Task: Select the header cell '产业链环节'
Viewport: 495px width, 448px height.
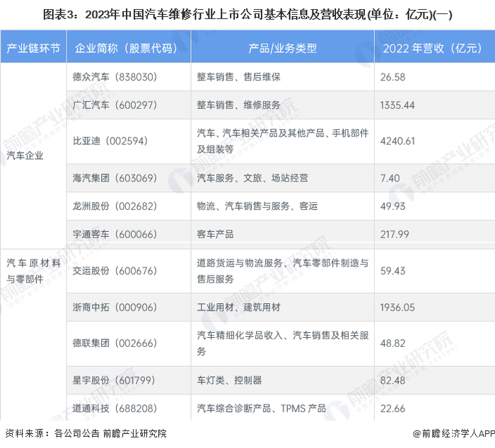Action: (33, 48)
